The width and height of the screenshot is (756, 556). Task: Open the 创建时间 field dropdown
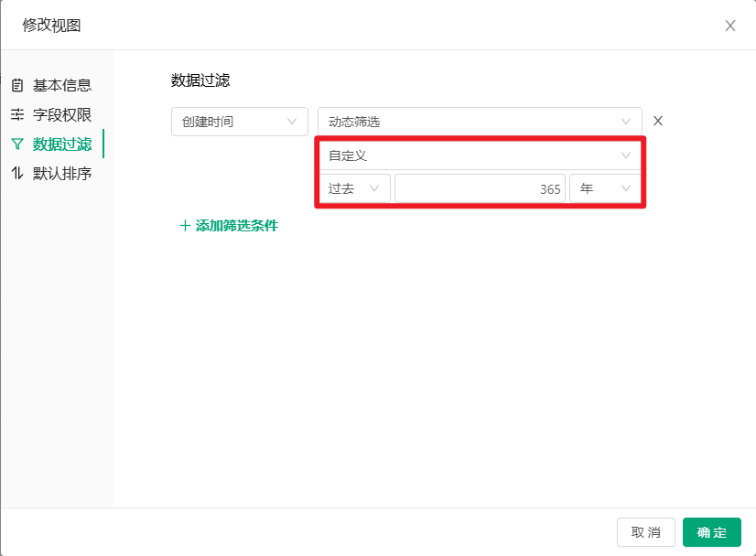coord(239,122)
